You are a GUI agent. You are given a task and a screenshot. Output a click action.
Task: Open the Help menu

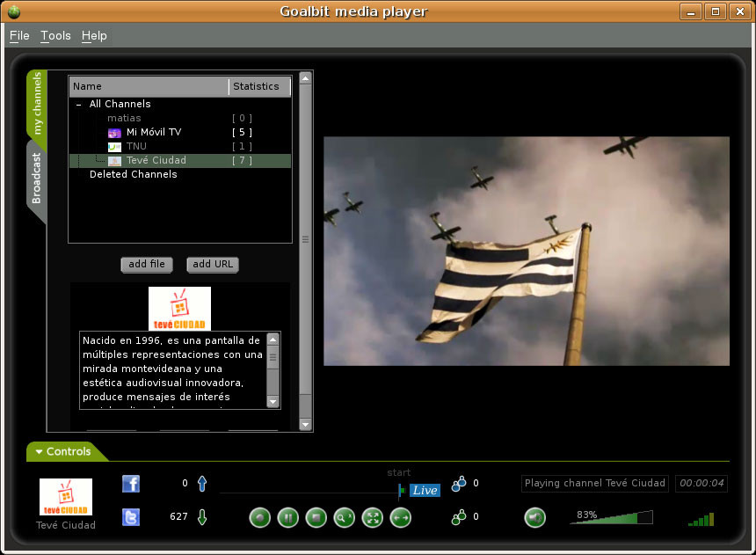(94, 36)
